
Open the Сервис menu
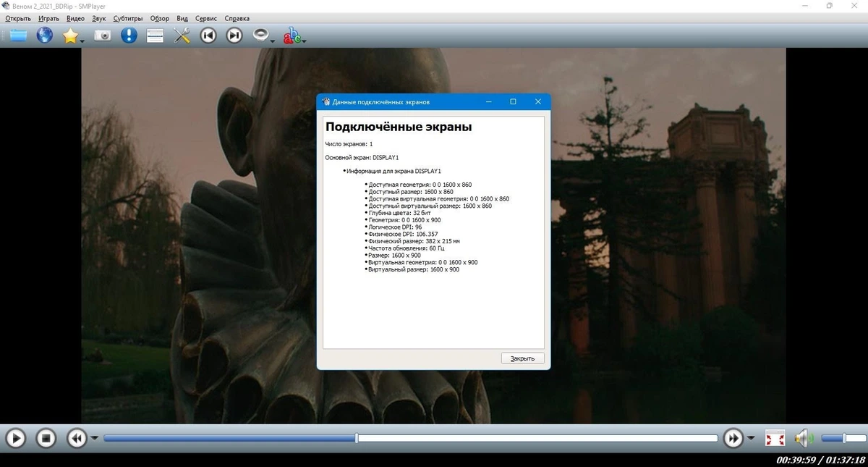coord(206,18)
